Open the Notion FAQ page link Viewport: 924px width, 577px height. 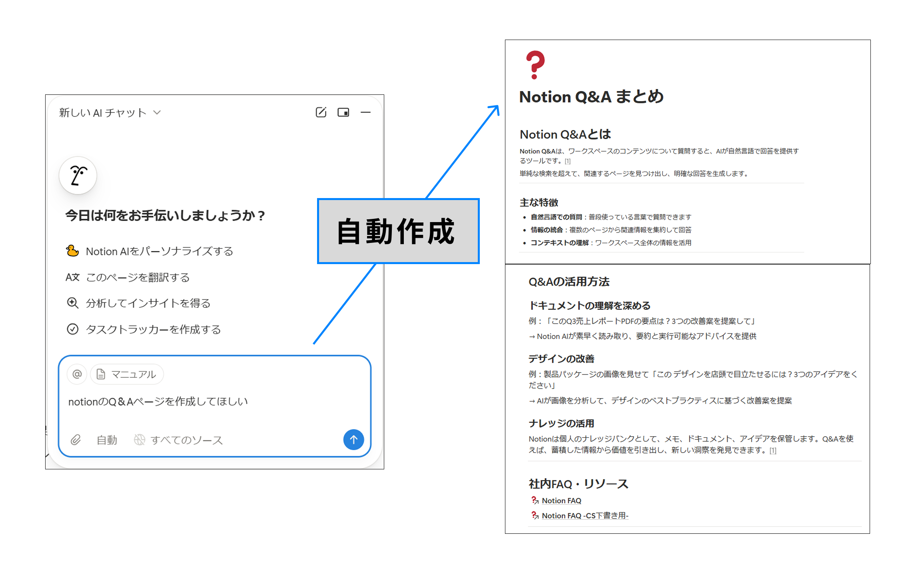(561, 501)
